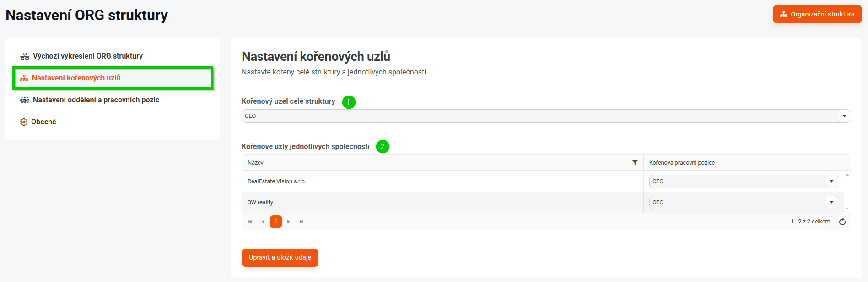Open root position dropdown for SW reality
Viewport: 868px width, 282px height.
pos(831,202)
